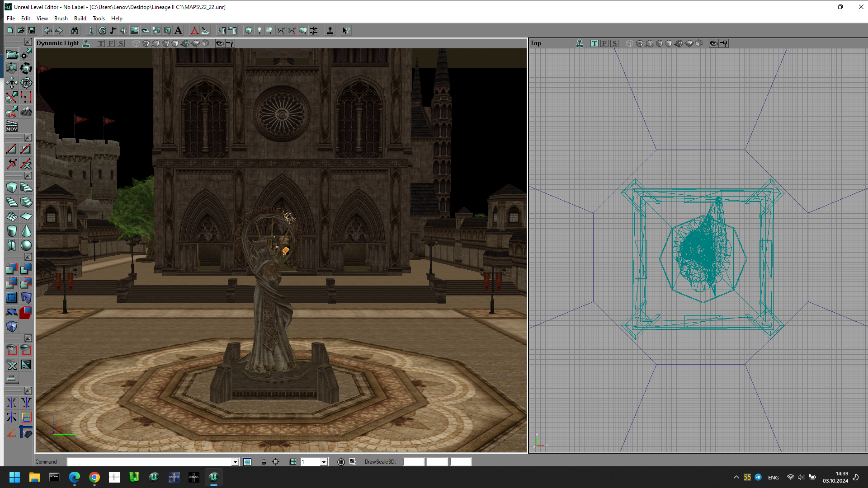
Task: Click Add Static Mesh red cube tool
Action: tap(26, 312)
